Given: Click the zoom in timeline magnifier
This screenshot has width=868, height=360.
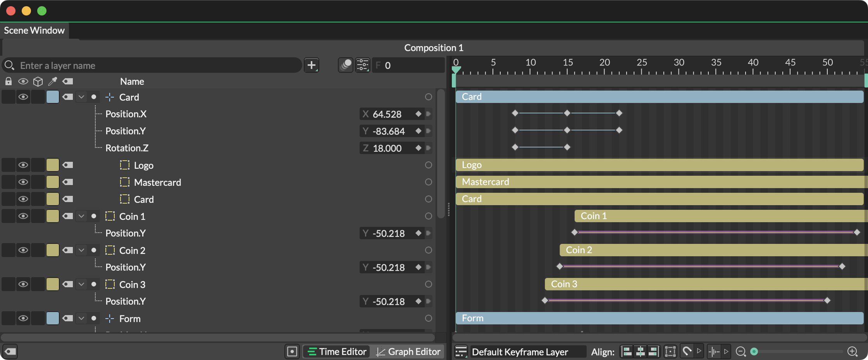Looking at the screenshot, I should 852,351.
